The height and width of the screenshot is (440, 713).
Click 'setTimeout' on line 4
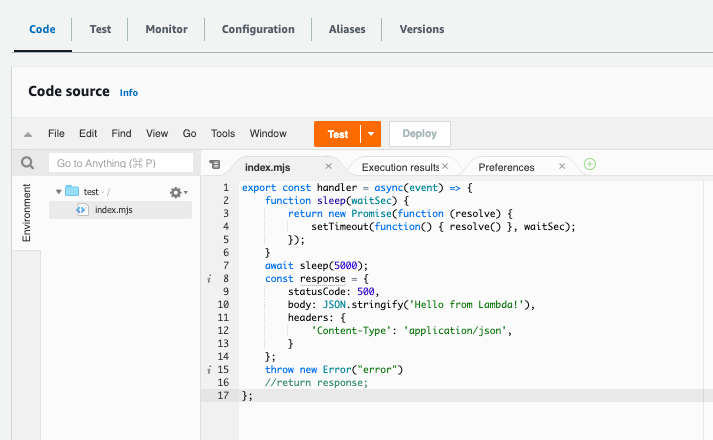click(x=340, y=226)
